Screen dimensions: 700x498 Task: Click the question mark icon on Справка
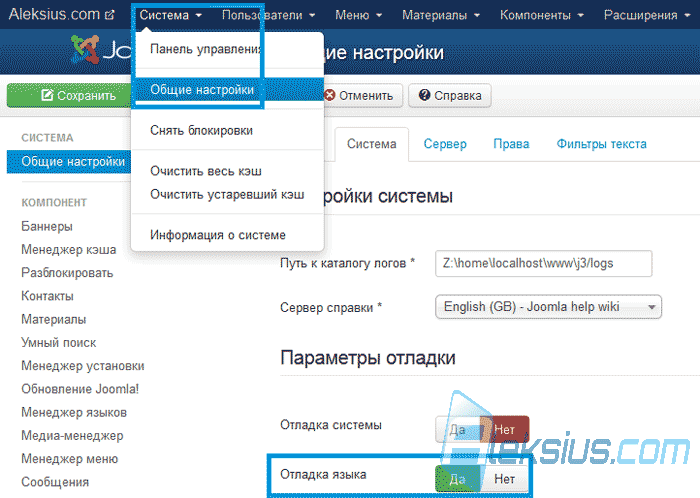pyautogui.click(x=425, y=95)
